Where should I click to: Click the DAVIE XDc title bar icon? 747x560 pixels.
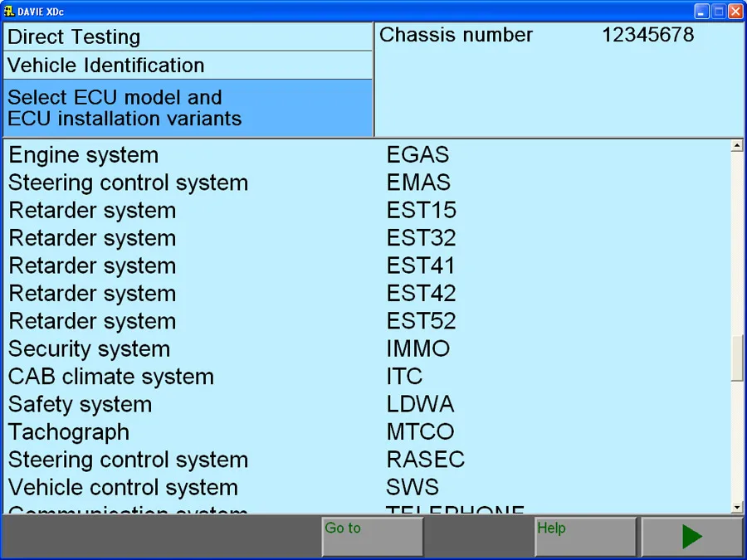point(8,11)
